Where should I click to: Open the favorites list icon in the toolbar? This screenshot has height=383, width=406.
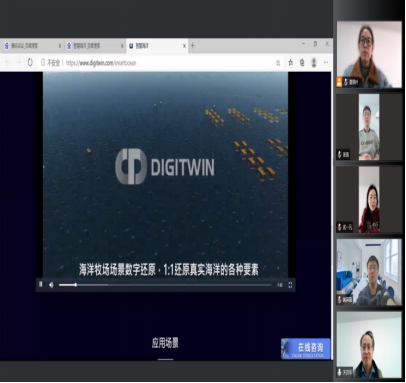pyautogui.click(x=290, y=62)
